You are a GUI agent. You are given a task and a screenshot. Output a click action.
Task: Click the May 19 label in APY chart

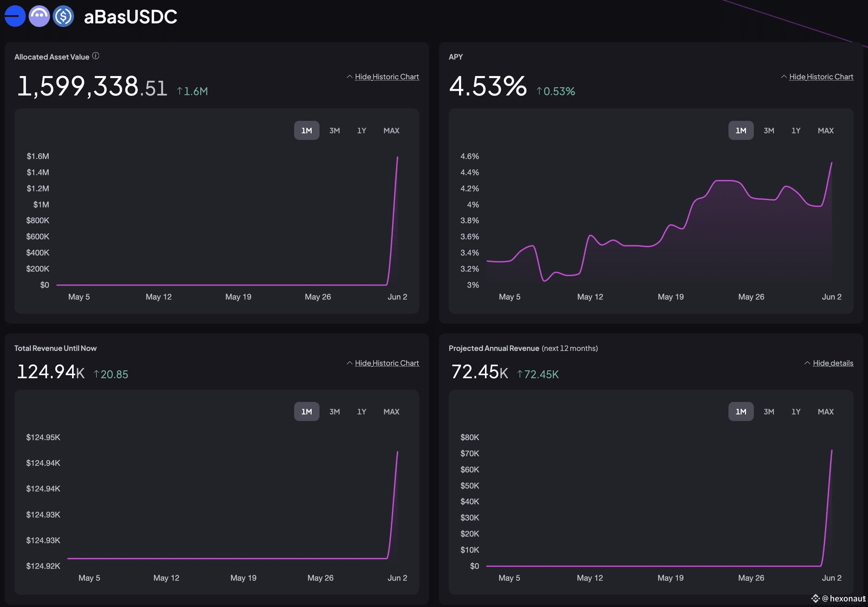[x=671, y=297]
